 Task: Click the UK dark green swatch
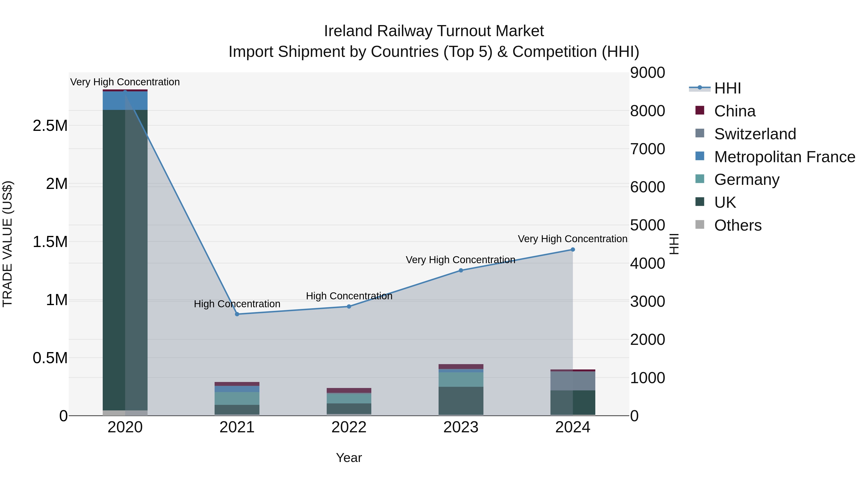pyautogui.click(x=699, y=201)
